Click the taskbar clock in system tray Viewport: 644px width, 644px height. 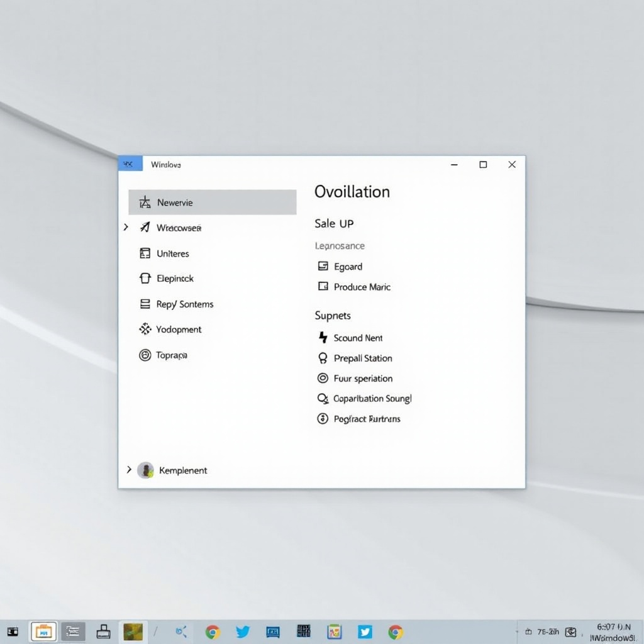tap(613, 632)
